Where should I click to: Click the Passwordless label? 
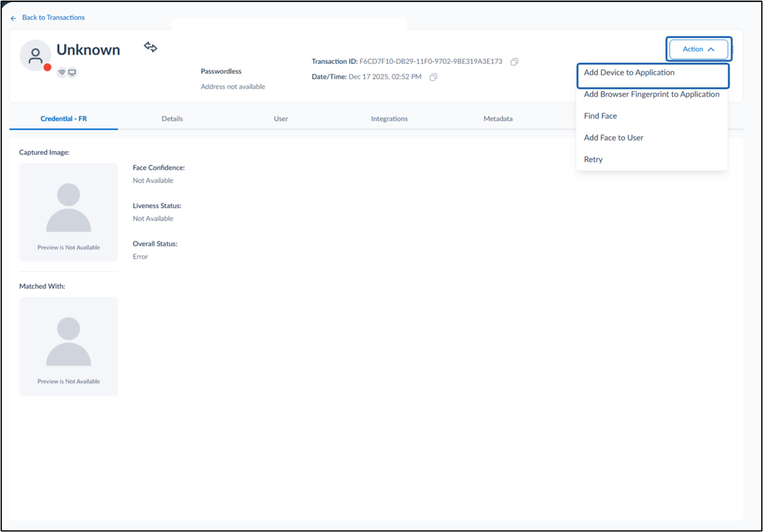click(221, 71)
